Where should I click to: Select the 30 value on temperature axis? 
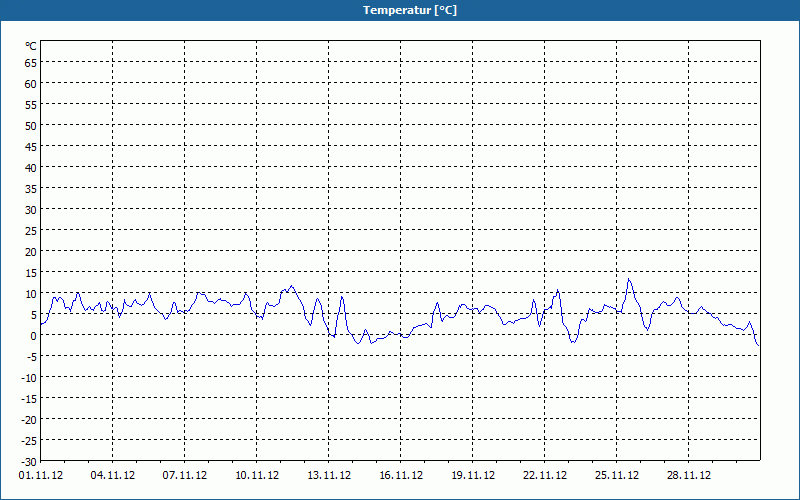coord(31,210)
